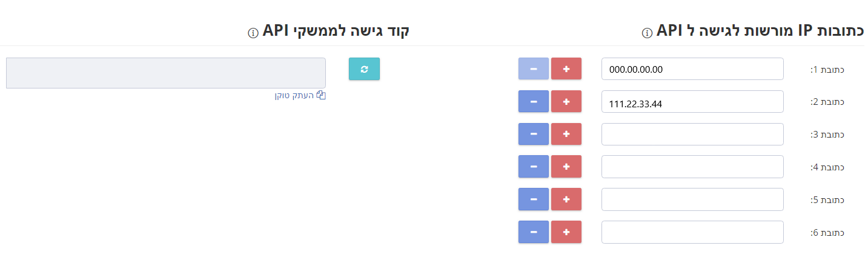The width and height of the screenshot is (868, 257).
Task: Click the info icon beside authorized IP addresses heading
Action: point(646,33)
